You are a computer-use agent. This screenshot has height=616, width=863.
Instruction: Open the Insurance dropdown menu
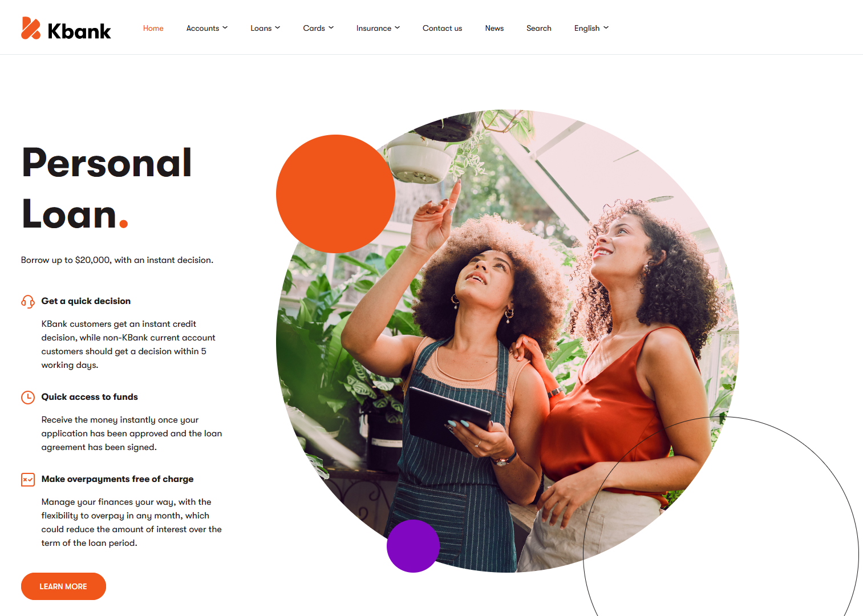(x=378, y=28)
